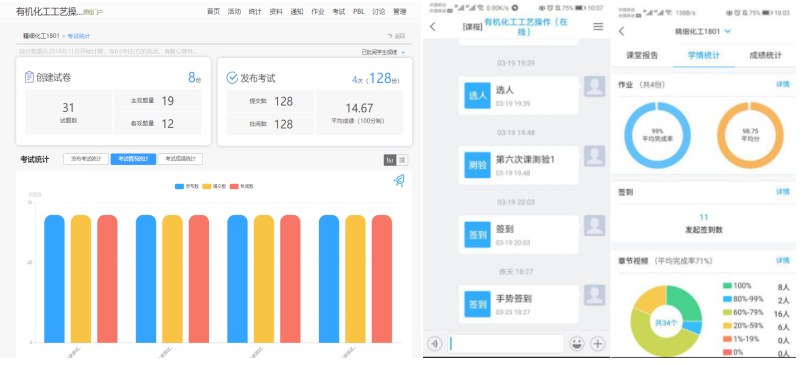This screenshot has width=806, height=365.
Task: Click avatar next to 选人 message
Action: point(594,86)
